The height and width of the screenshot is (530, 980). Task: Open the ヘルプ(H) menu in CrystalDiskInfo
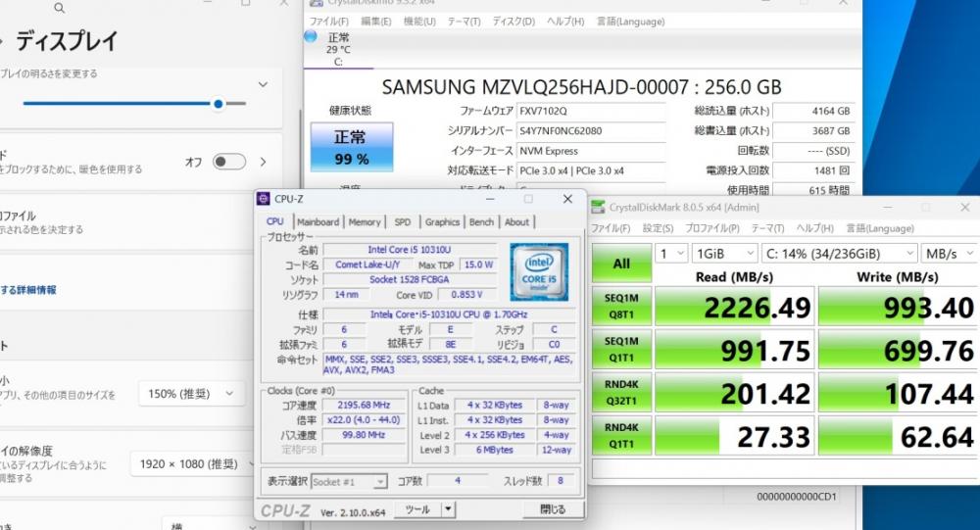click(565, 22)
